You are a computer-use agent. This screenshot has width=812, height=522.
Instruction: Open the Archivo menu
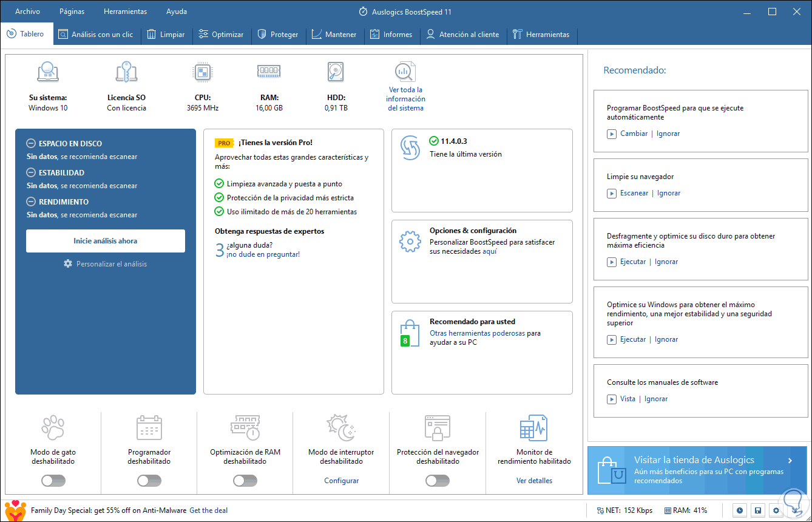[28, 12]
